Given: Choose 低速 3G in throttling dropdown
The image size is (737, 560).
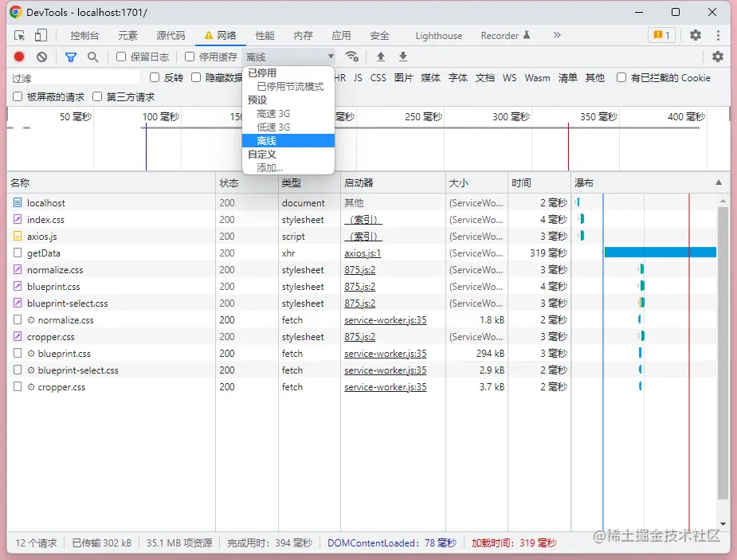Looking at the screenshot, I should tap(273, 127).
